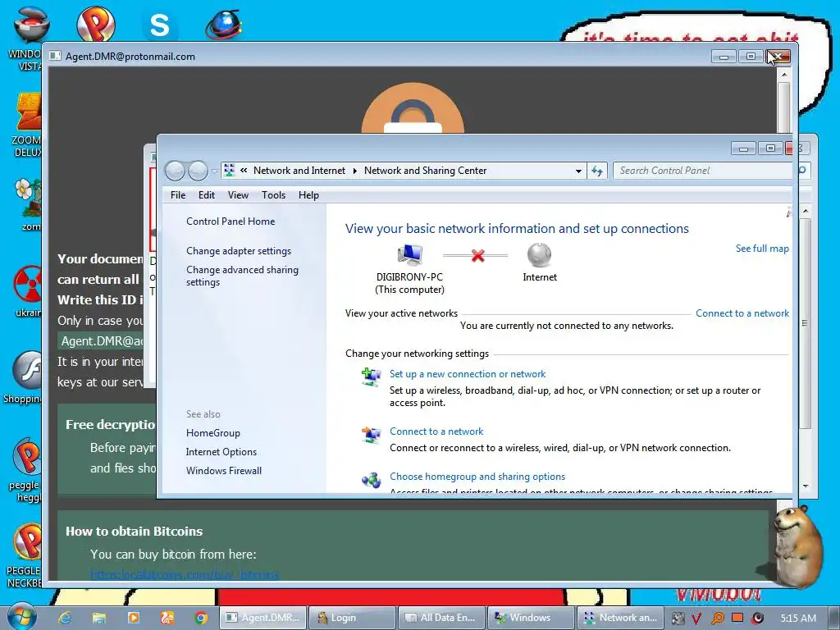Click the Internet globe icon
Screen dimensions: 840x630
(x=540, y=255)
